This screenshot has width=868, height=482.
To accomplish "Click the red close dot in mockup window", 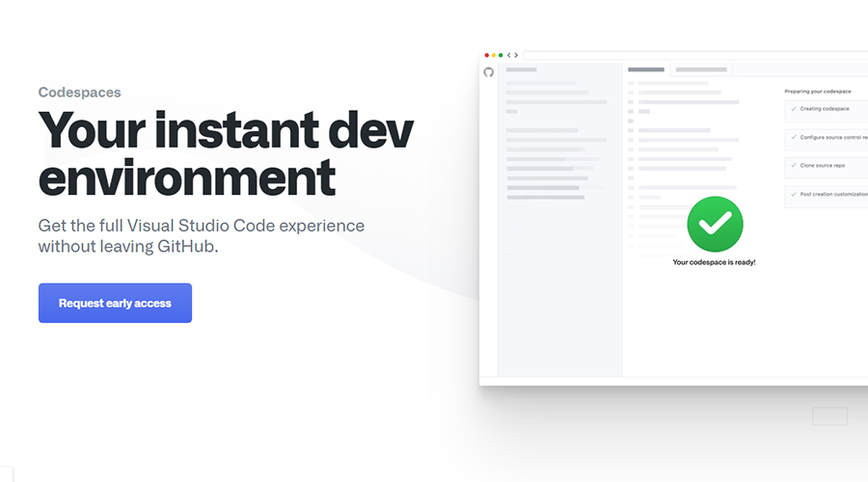I will coord(487,55).
